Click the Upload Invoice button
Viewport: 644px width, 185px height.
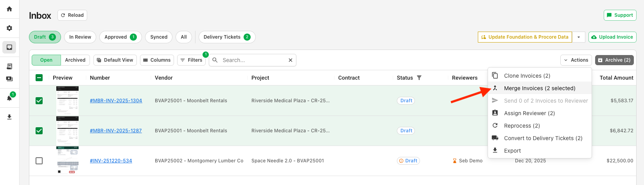(x=612, y=37)
